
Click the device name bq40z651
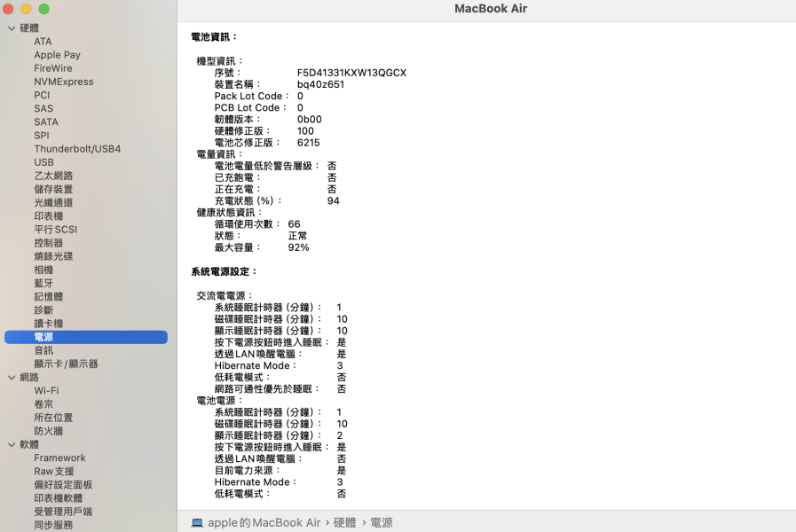320,85
